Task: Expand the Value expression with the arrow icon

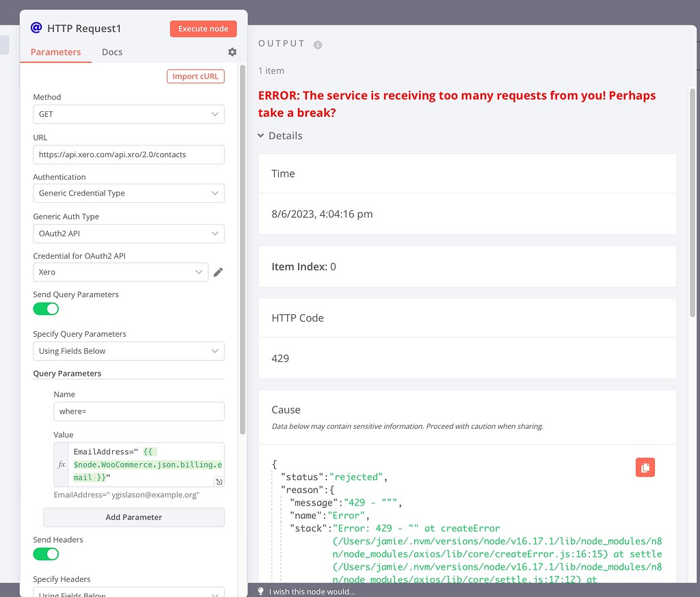Action: click(219, 482)
